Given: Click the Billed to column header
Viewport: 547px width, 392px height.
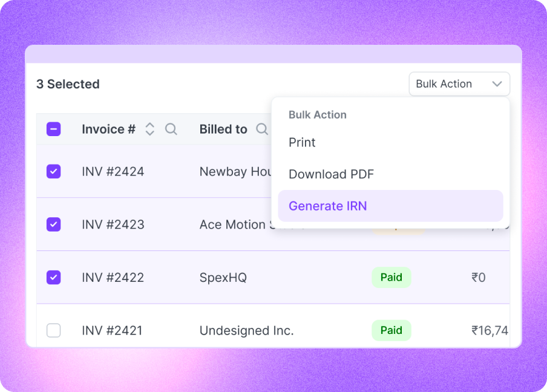Looking at the screenshot, I should pyautogui.click(x=223, y=129).
